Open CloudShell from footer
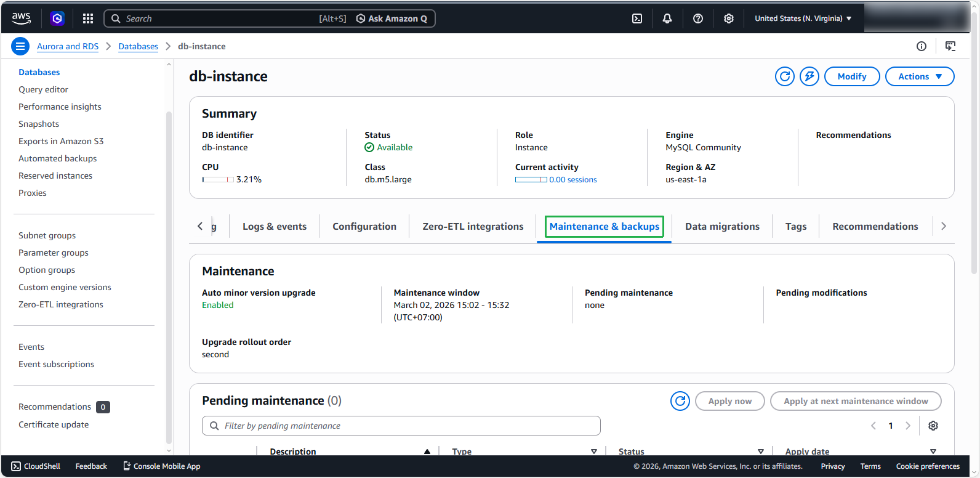The height and width of the screenshot is (478, 980). coord(36,466)
